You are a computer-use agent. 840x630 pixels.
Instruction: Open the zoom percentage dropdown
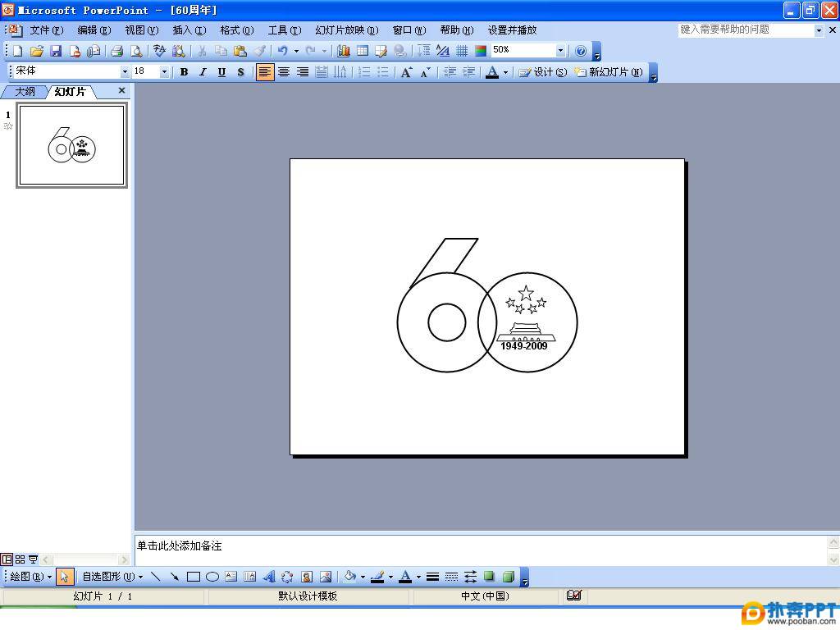click(560, 51)
